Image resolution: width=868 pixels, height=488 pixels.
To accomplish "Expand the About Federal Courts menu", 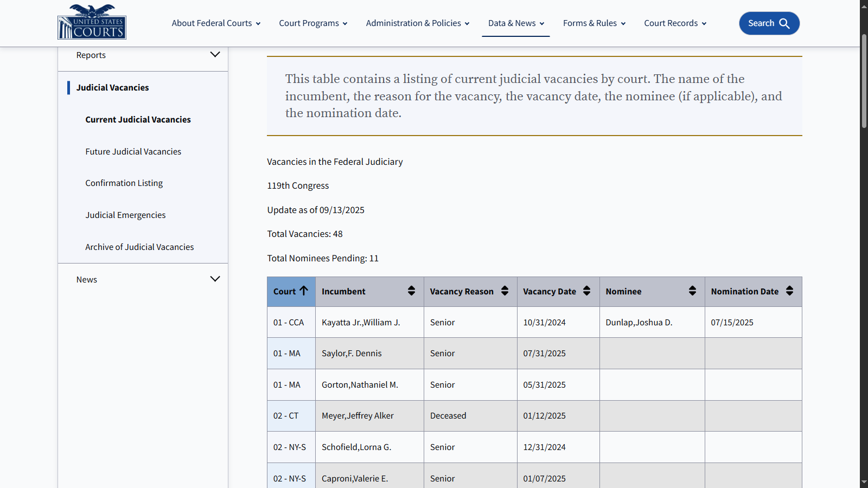I will tap(216, 23).
